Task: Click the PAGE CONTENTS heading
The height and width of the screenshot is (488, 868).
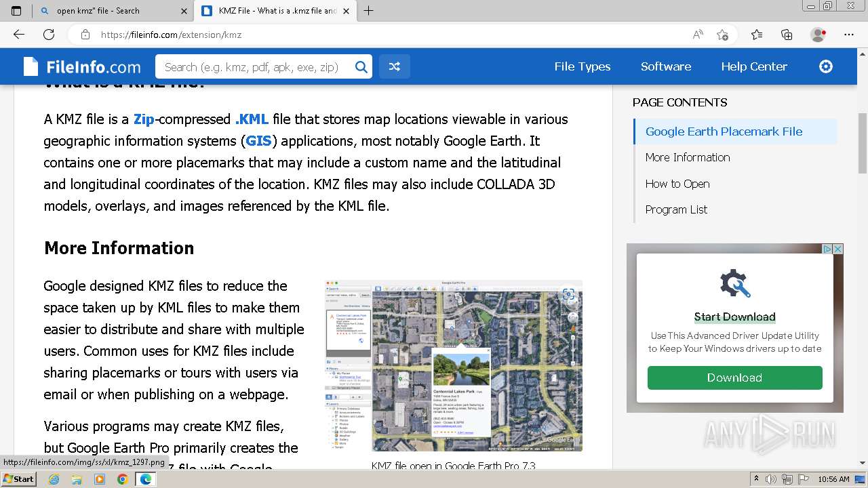Action: (x=679, y=102)
